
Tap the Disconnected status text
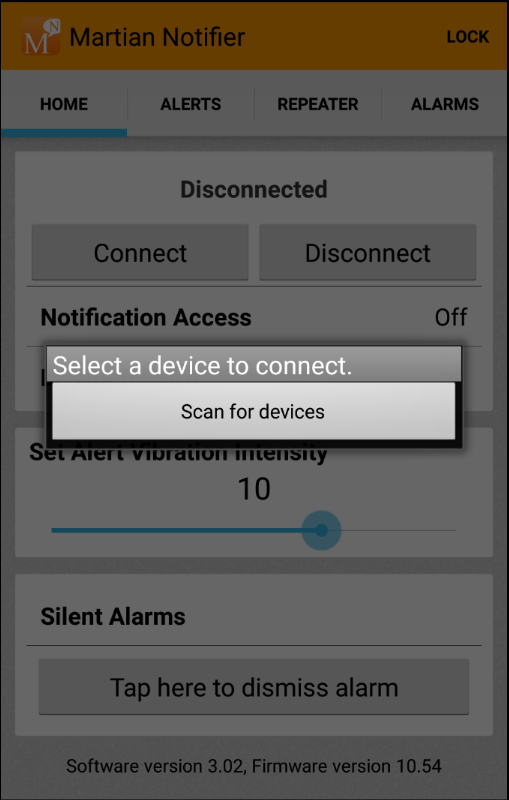[x=253, y=189]
